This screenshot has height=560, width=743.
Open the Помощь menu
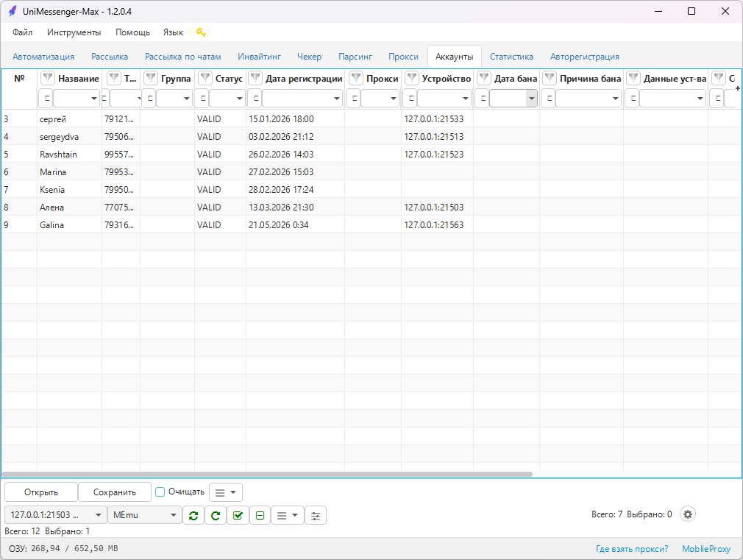[x=132, y=32]
